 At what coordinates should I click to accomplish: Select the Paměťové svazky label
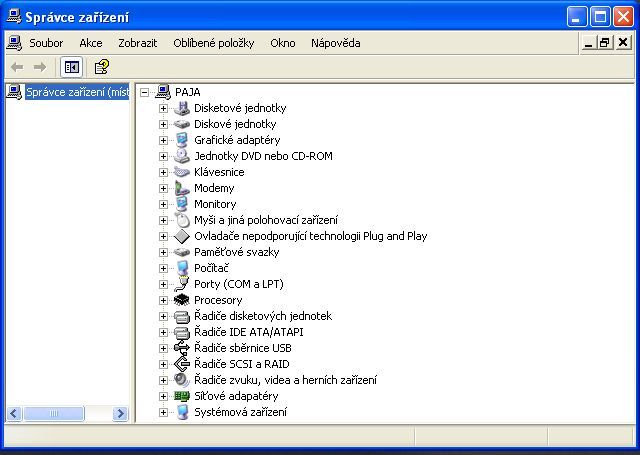coord(236,252)
